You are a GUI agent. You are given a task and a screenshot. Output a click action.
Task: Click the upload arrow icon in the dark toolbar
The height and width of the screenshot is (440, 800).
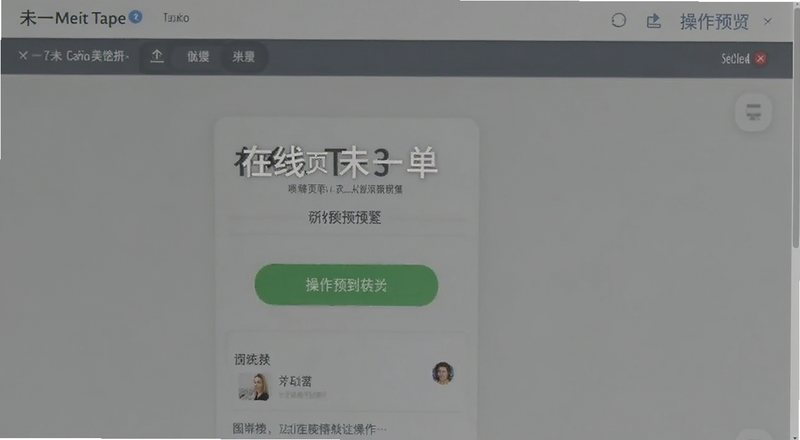click(157, 56)
